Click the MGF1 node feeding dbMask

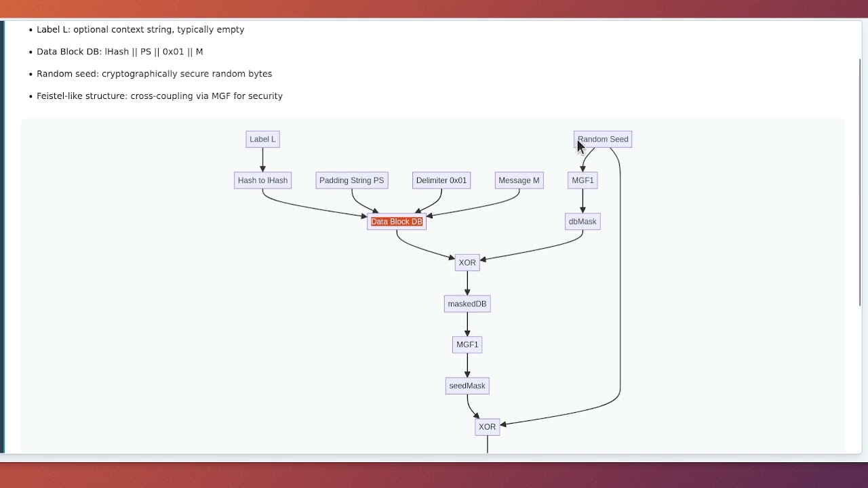[x=583, y=180]
